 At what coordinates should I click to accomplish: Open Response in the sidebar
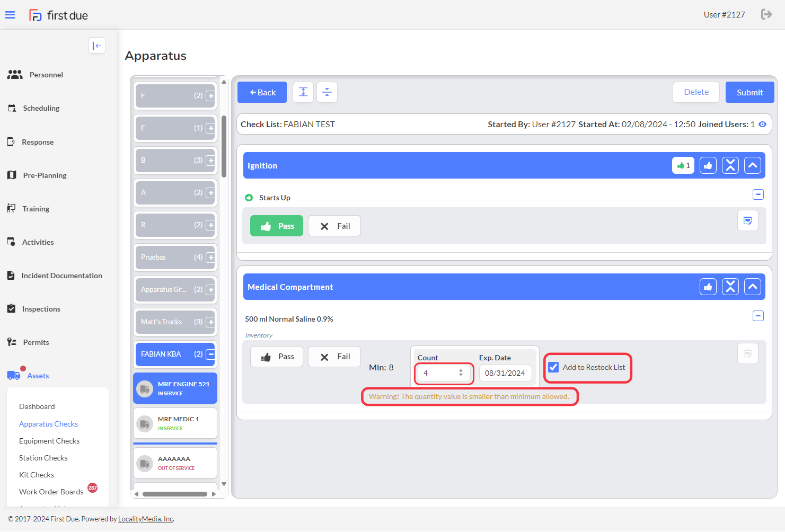[30, 142]
